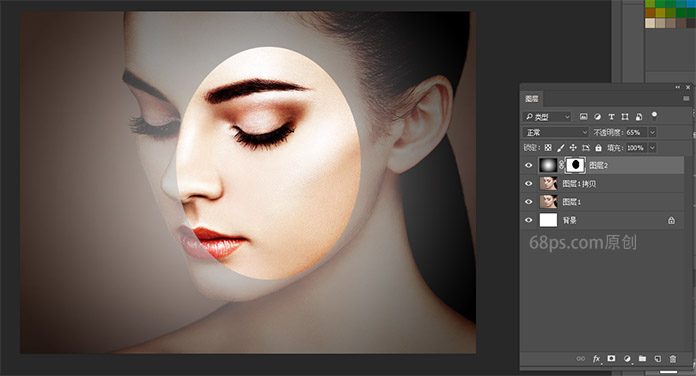Create a new layer icon
The height and width of the screenshot is (376, 696).
tap(658, 359)
